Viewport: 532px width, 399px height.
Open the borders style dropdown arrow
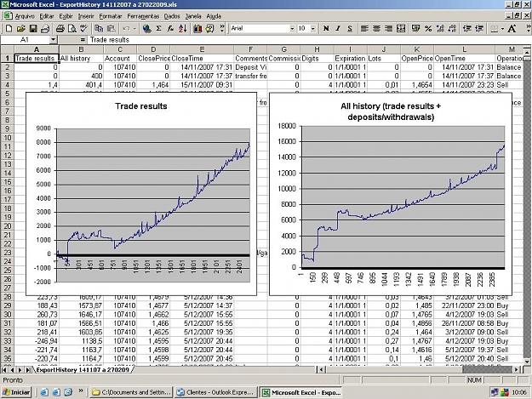502,28
